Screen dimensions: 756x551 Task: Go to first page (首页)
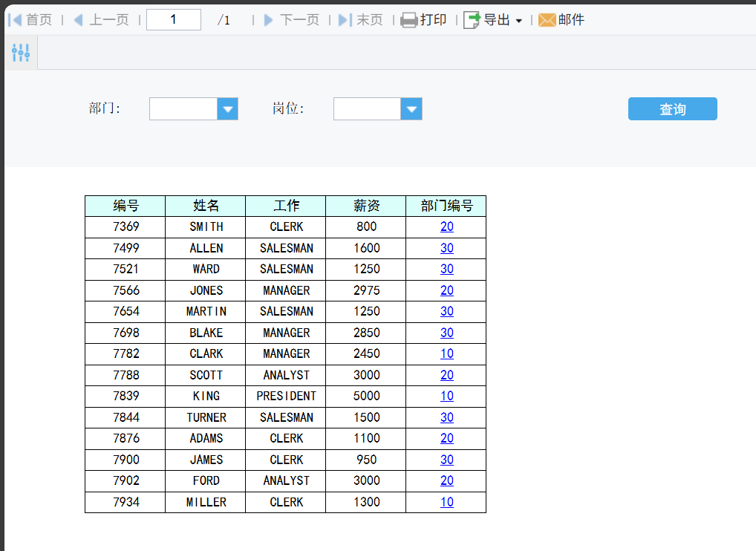[x=30, y=20]
